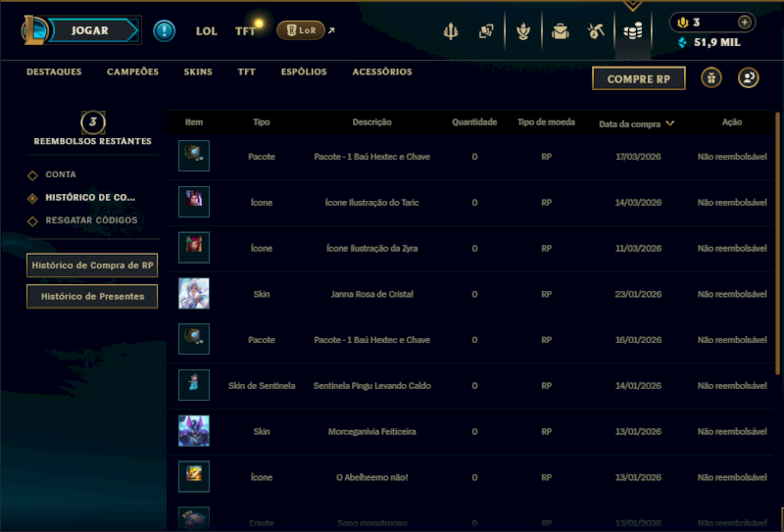The width and height of the screenshot is (784, 532).
Task: Click Ícone Ilustração da Zyra description
Action: click(x=372, y=249)
